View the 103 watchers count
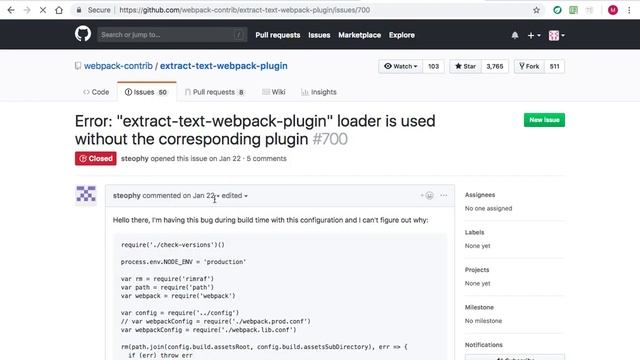The image size is (640, 360). coord(433,66)
